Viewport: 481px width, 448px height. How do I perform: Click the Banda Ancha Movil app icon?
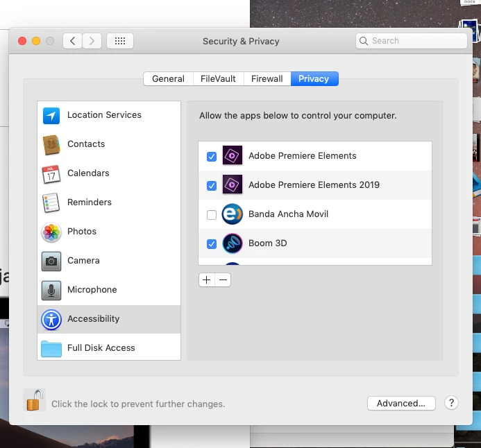coord(233,214)
